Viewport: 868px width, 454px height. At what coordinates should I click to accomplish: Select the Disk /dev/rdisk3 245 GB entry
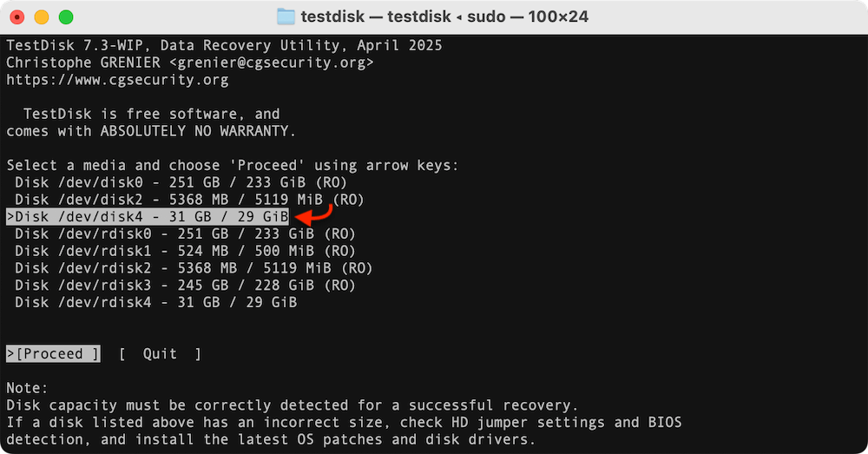[x=185, y=285]
